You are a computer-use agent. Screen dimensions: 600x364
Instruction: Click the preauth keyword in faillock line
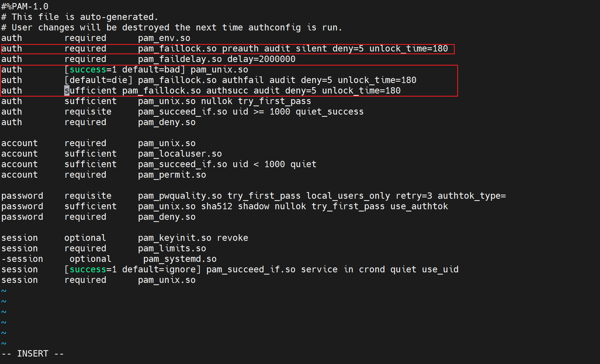[240, 49]
